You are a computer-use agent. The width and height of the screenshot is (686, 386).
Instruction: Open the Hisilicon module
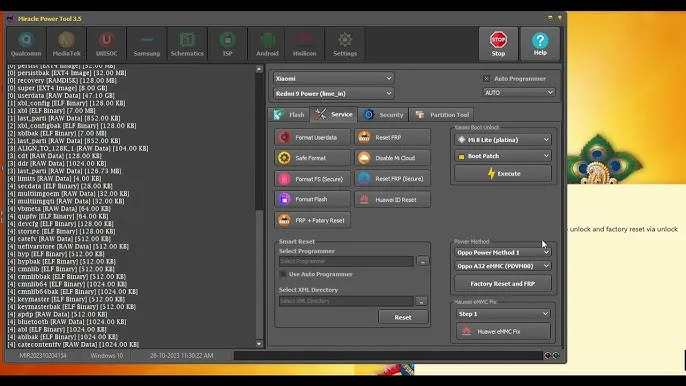304,44
